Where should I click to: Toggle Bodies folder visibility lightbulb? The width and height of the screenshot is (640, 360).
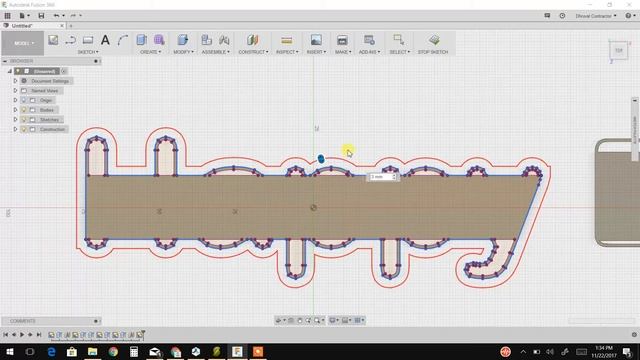click(24, 110)
